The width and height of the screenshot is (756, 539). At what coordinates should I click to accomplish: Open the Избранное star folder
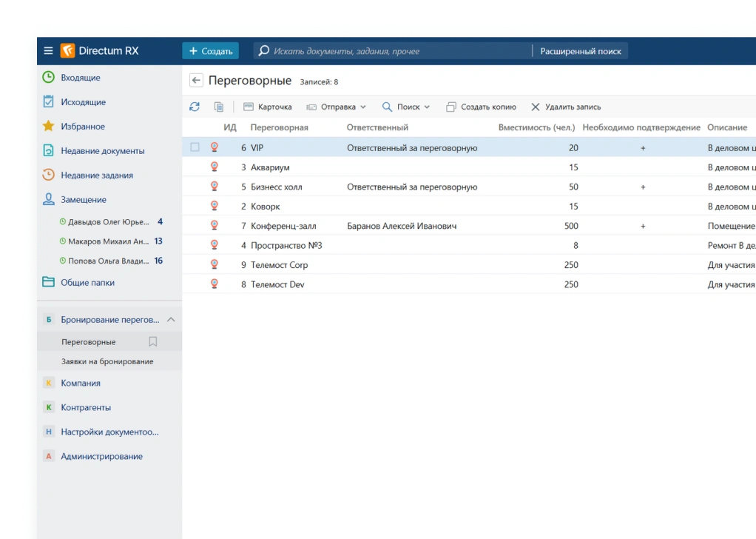point(82,127)
